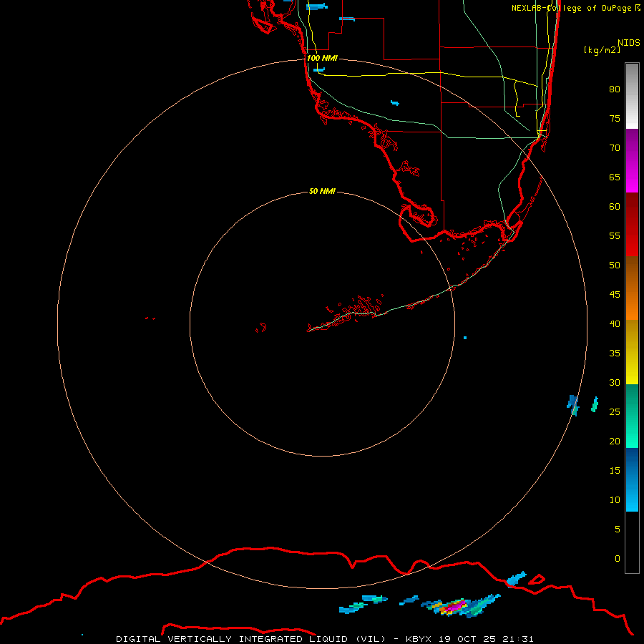The image size is (644, 644).
Task: Select the purple-magenta band of the color scale
Action: tap(632, 160)
